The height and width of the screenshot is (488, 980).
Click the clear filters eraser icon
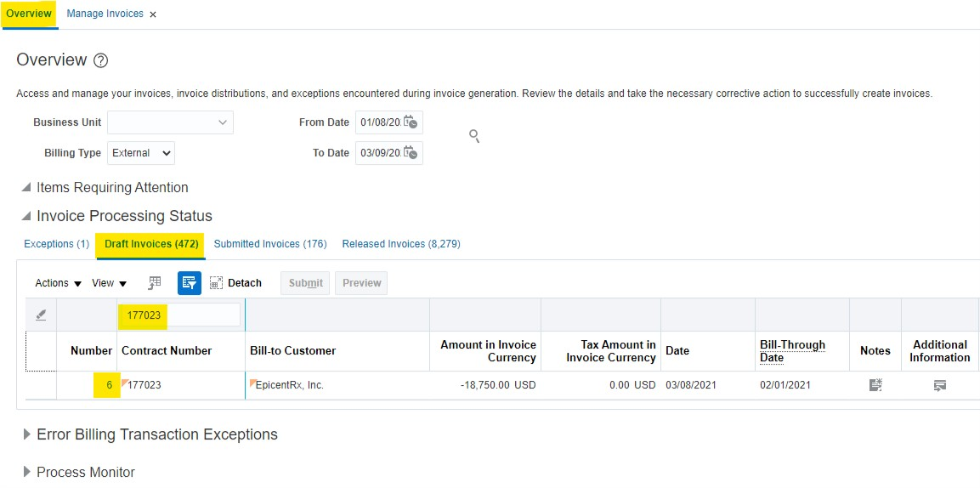(x=41, y=315)
